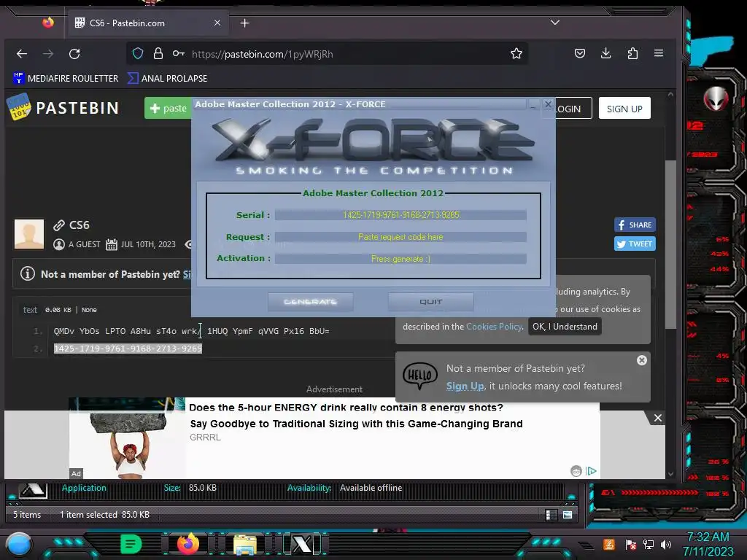Close the bottom advertisement banner
Screen dimensions: 747x560
click(657, 418)
